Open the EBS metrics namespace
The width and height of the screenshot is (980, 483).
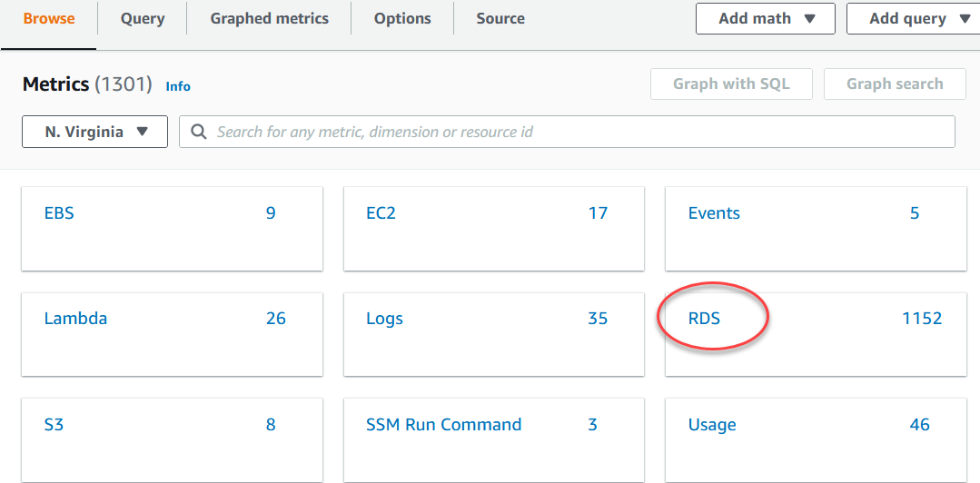click(59, 213)
